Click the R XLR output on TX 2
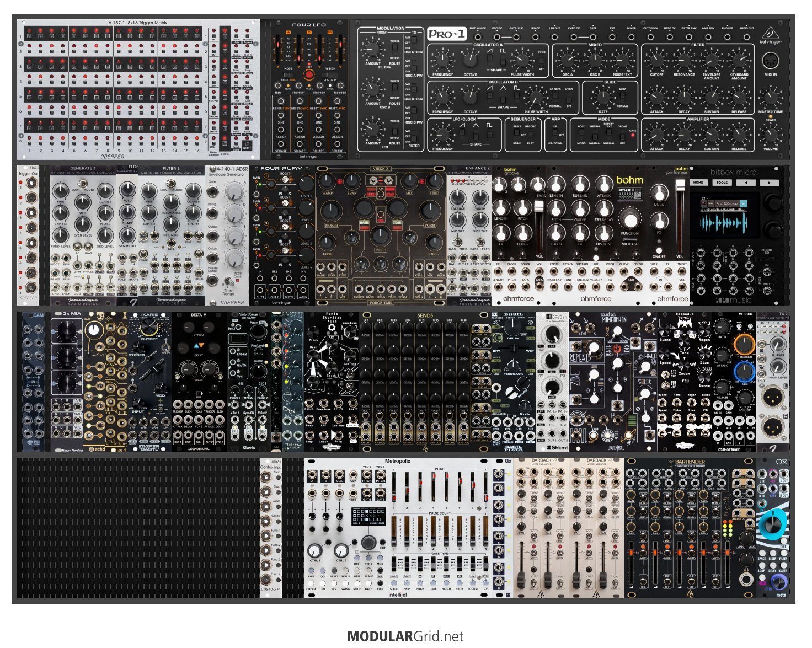 [772, 426]
